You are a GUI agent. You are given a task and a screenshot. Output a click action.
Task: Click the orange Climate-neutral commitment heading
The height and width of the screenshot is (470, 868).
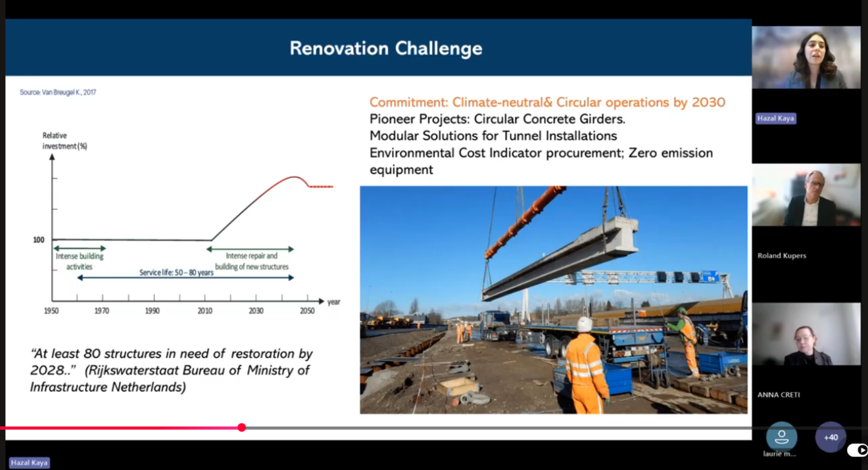(547, 102)
